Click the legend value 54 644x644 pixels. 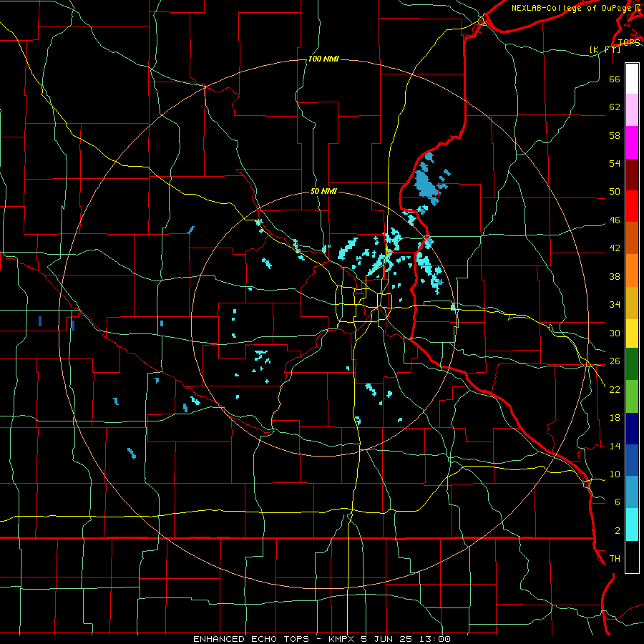tap(615, 163)
